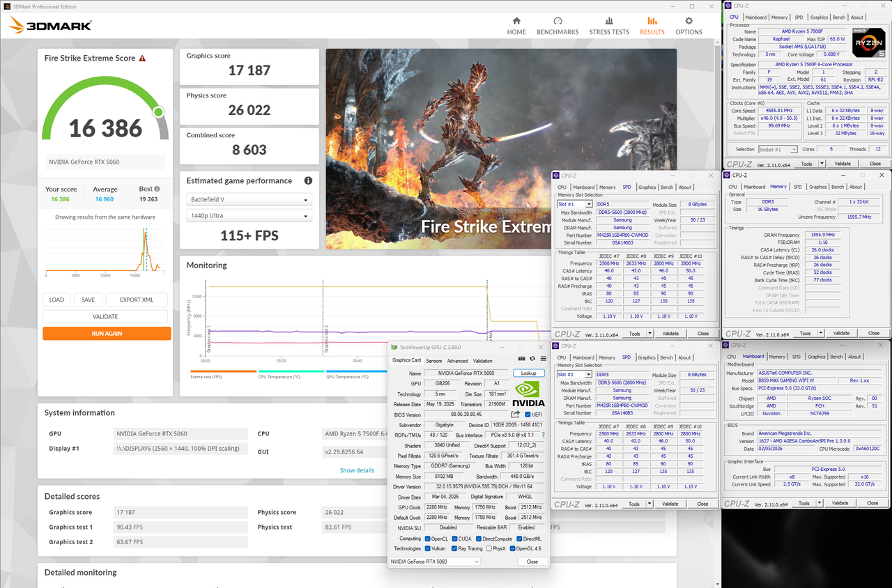Open the Show details link in System information
The image size is (892, 588).
click(357, 470)
